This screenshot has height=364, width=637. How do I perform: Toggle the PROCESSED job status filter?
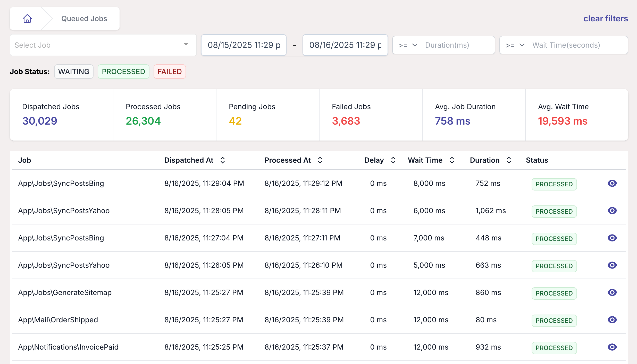click(123, 72)
